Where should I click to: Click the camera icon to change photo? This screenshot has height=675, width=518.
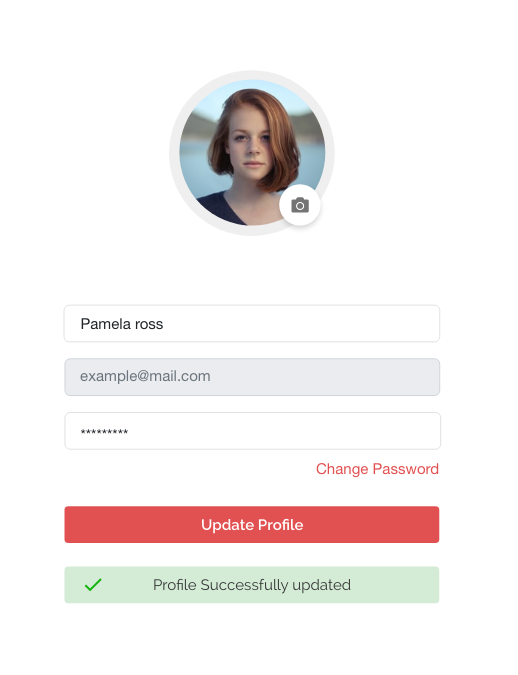tap(300, 205)
